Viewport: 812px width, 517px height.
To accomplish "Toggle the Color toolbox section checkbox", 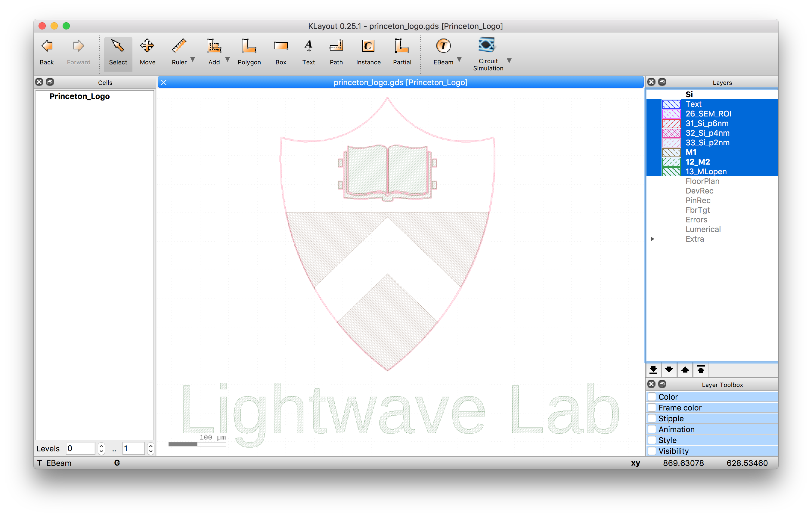I will [652, 397].
